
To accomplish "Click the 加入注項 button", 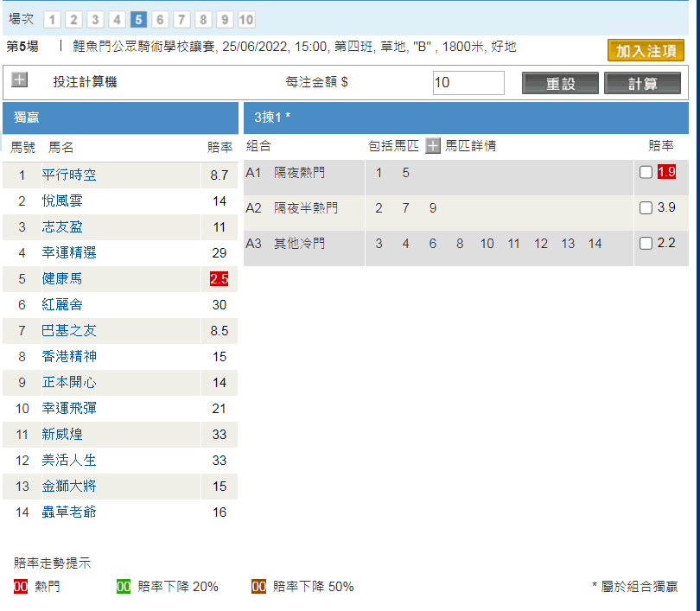I will tap(646, 51).
